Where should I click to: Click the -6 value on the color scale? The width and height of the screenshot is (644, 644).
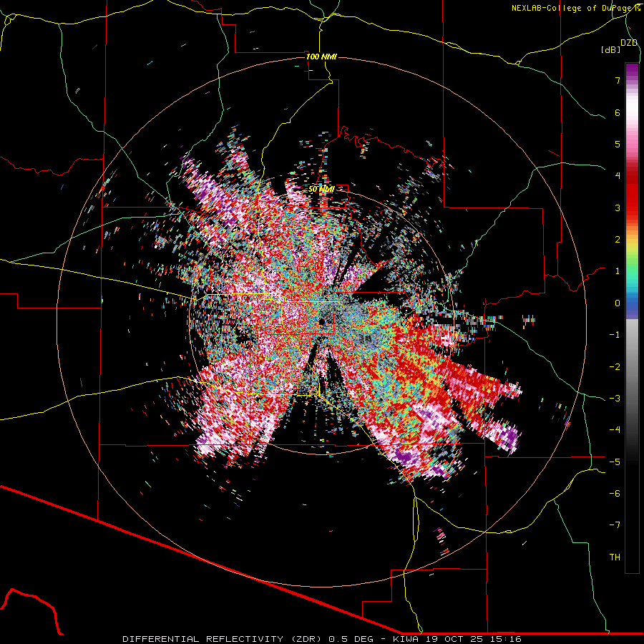click(615, 494)
